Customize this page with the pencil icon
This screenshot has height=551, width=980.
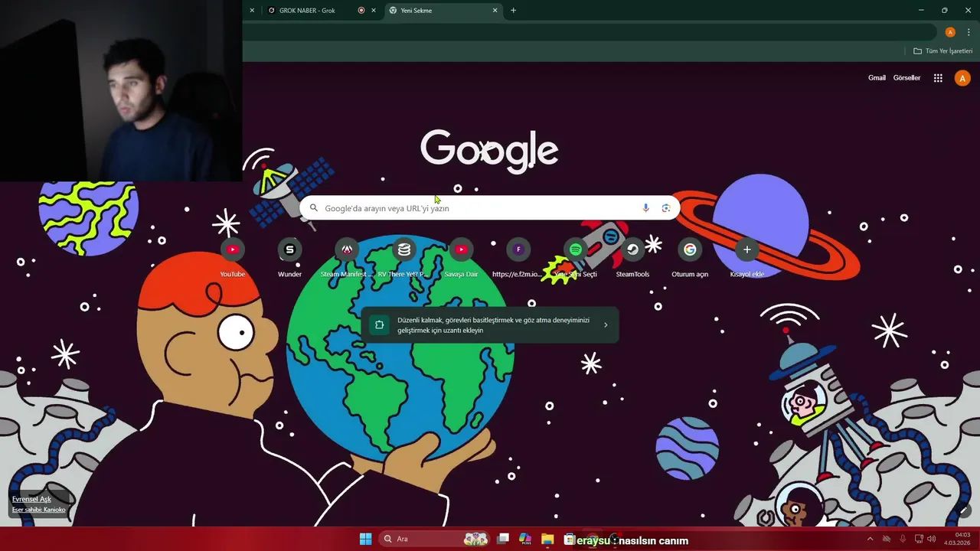point(964,510)
